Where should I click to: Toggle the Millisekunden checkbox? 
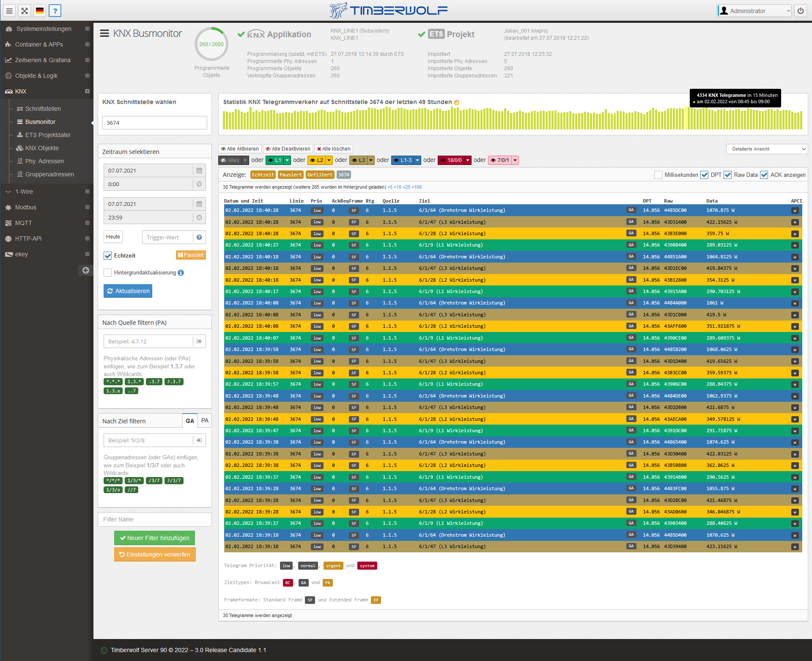pos(658,175)
